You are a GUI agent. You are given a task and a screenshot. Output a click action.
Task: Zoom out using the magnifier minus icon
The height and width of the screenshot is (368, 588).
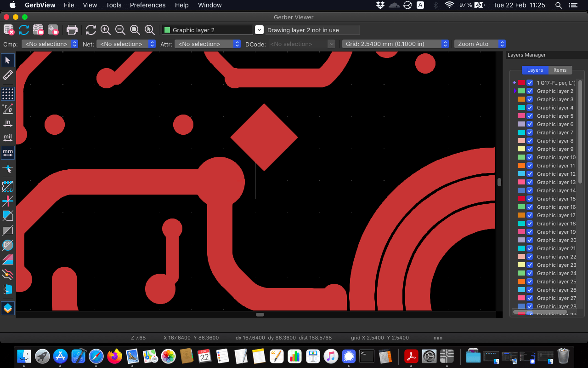pos(120,30)
